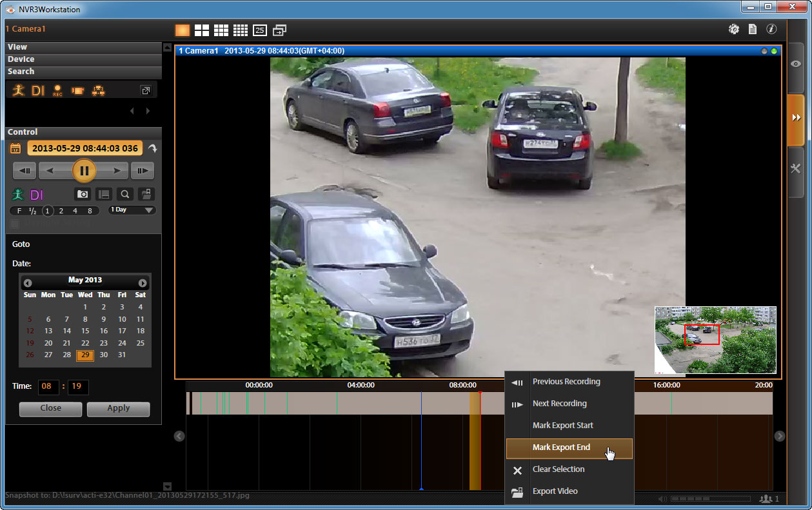Click the snapshot camera icon

click(83, 193)
